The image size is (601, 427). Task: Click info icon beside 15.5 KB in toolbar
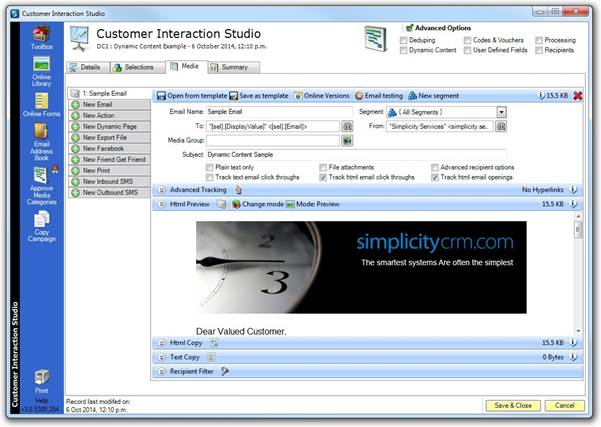pyautogui.click(x=541, y=95)
